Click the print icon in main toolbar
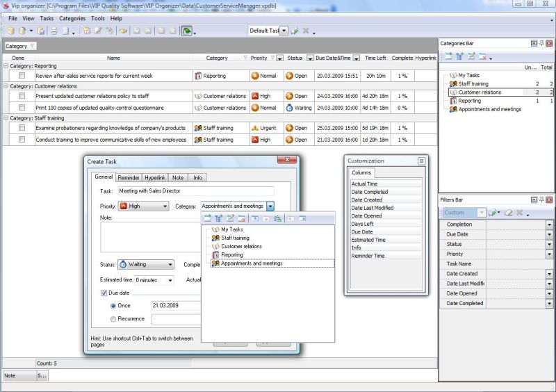The image size is (556, 392). click(x=54, y=31)
